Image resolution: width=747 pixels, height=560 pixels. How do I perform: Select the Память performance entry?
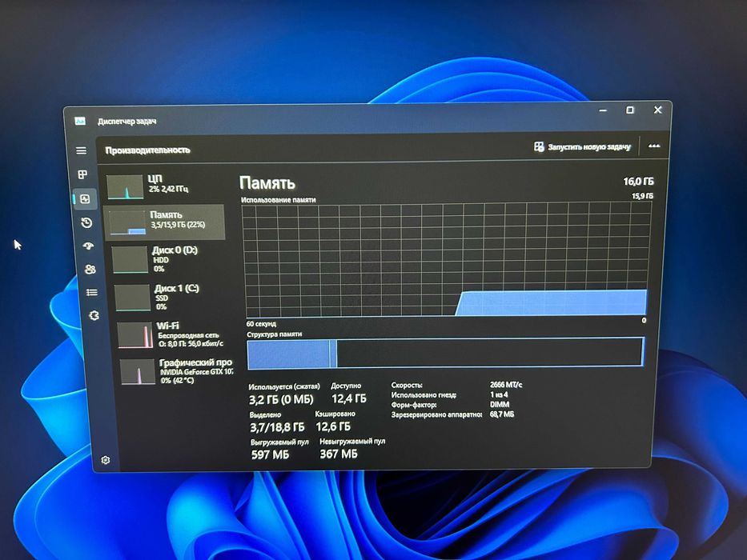[x=164, y=222]
